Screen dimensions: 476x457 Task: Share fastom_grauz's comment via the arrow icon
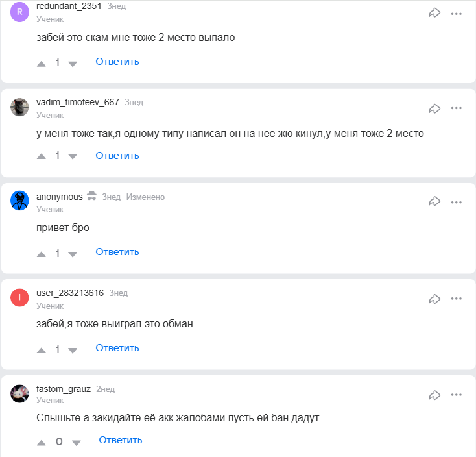coord(434,395)
